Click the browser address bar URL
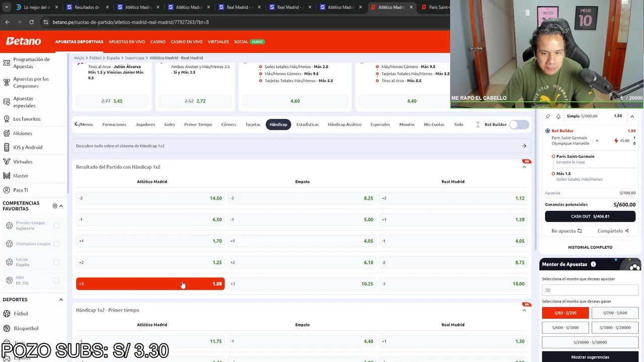Viewport: 644px width, 362px height. point(131,22)
